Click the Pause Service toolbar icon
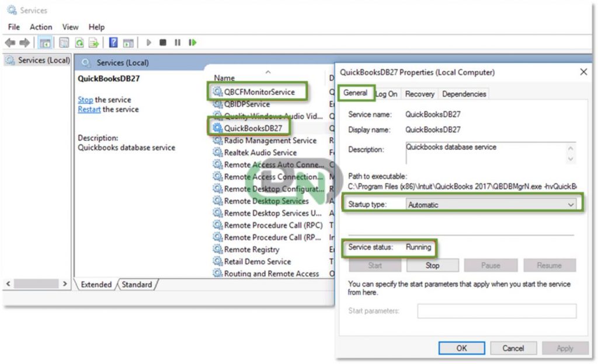 click(178, 43)
